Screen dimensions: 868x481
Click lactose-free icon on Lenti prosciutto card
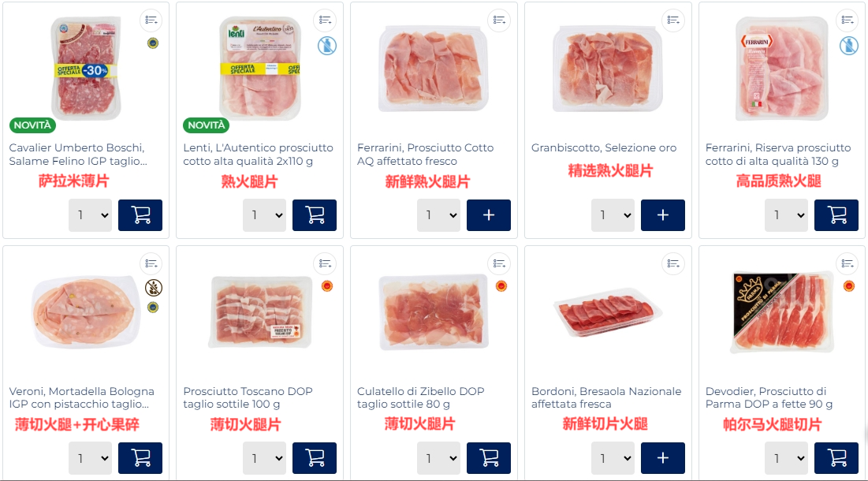pos(327,46)
